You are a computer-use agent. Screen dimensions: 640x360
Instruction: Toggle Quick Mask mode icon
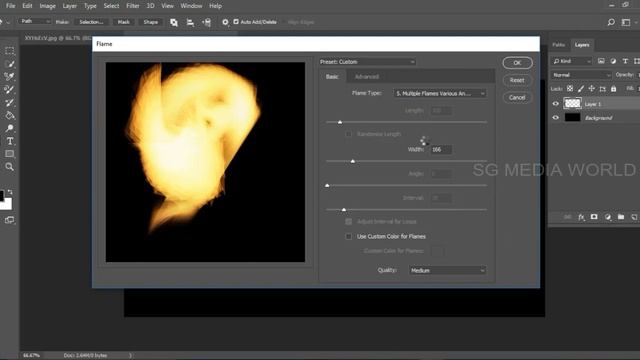9,220
